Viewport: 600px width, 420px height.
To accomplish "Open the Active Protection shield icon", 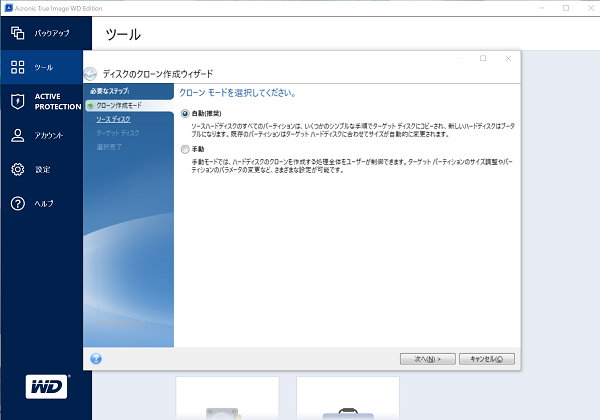I will point(17,101).
